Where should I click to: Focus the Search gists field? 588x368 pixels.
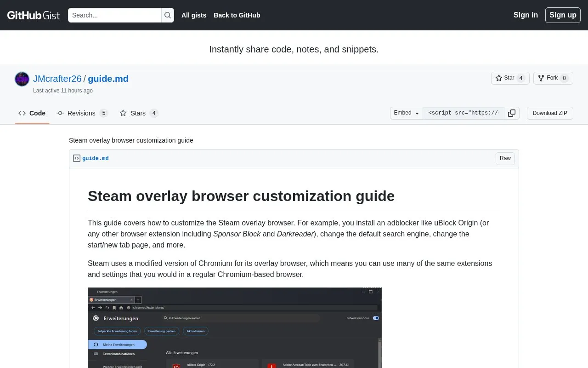tap(114, 15)
